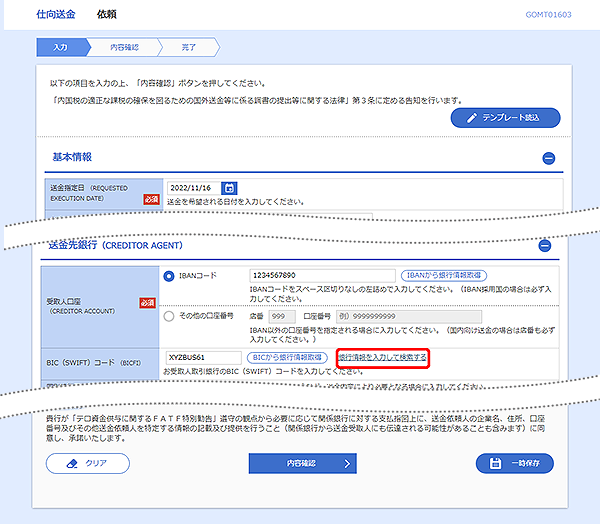
Task: Click the 内容確認 button at bottom
Action: pyautogui.click(x=302, y=464)
